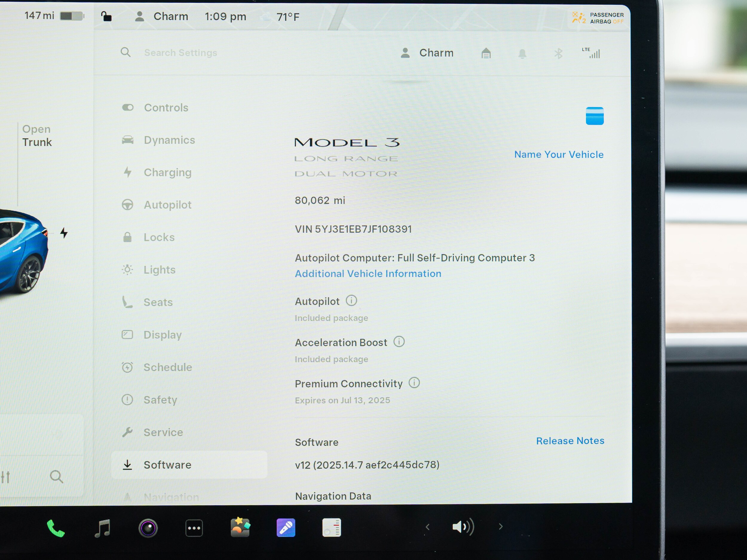Tap software version v12 (2025.14.7 aef2c445dc78)
This screenshot has height=560, width=747.
(x=367, y=465)
